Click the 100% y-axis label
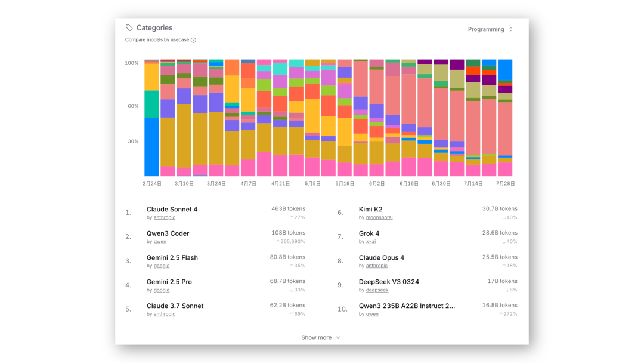The height and width of the screenshot is (363, 644). point(132,63)
